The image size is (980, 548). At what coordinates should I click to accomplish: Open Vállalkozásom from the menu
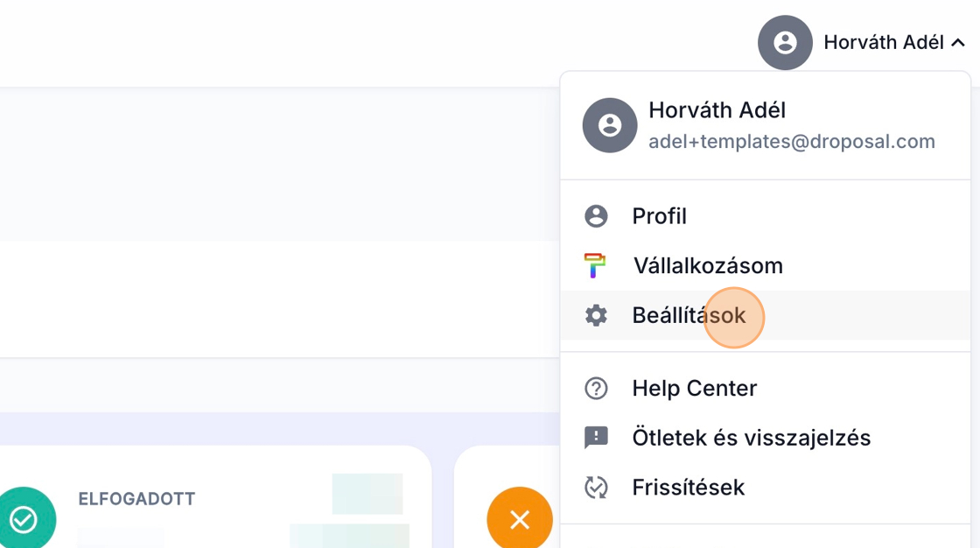[x=707, y=265]
